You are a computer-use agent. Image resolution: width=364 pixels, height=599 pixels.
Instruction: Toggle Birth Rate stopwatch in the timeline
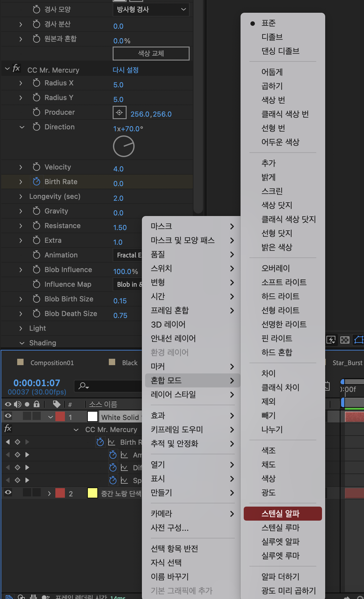pyautogui.click(x=100, y=442)
